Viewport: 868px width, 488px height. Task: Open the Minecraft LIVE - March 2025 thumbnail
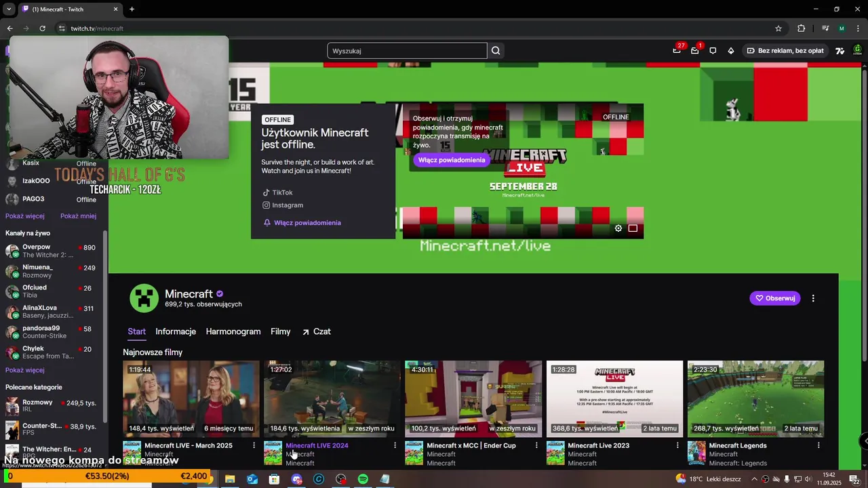(x=191, y=398)
